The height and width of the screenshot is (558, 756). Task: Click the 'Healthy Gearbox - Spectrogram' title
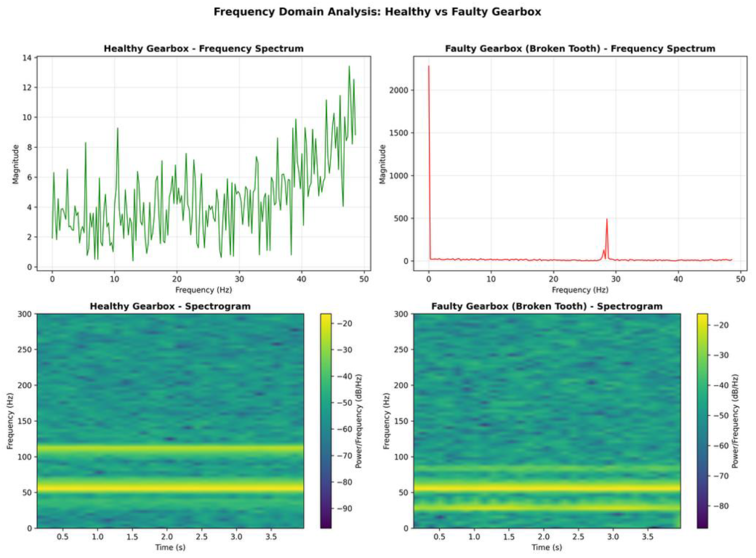click(x=170, y=306)
